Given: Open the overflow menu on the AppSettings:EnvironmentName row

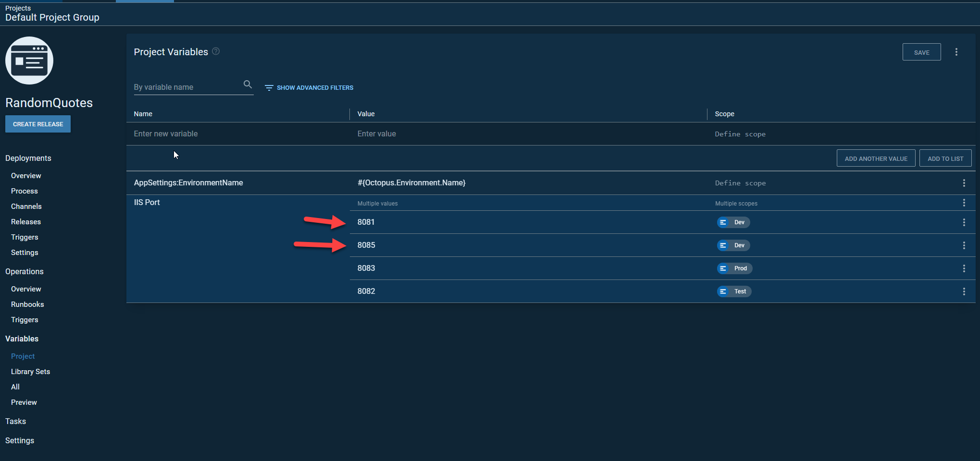Looking at the screenshot, I should tap(964, 183).
